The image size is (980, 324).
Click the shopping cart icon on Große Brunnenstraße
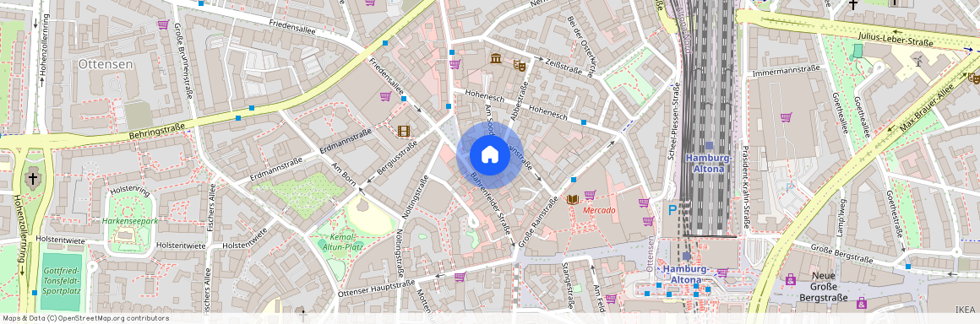(x=163, y=24)
